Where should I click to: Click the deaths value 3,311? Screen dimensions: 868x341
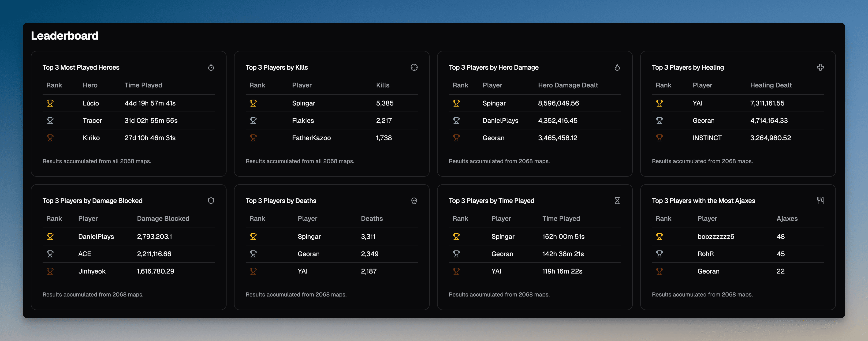point(368,236)
